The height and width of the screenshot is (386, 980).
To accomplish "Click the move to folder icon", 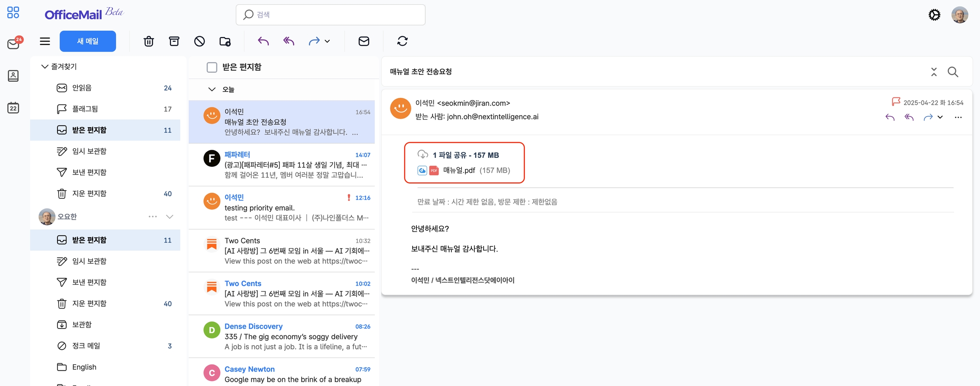I will coord(225,41).
